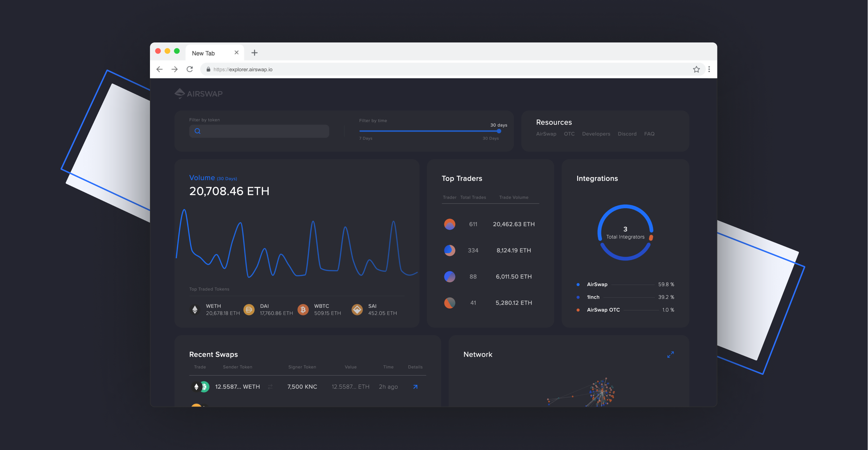Click the 2h ago swap time

click(x=388, y=386)
